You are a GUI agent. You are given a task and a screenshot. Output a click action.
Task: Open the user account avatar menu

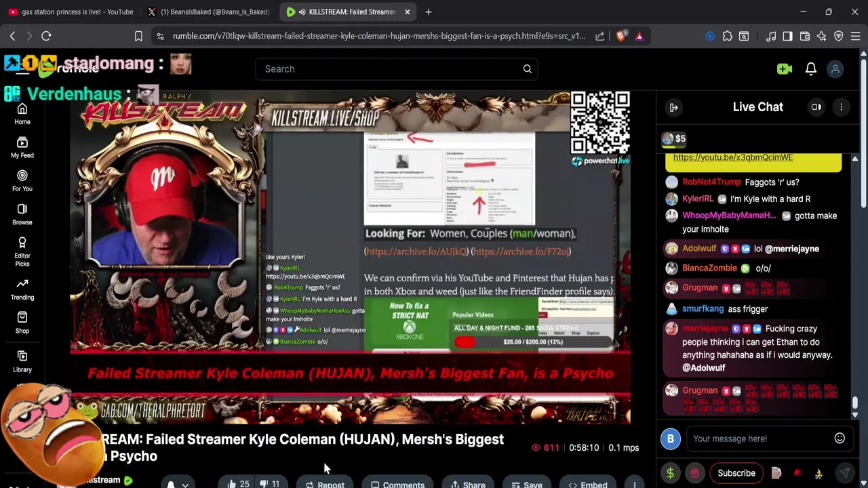[x=835, y=69]
